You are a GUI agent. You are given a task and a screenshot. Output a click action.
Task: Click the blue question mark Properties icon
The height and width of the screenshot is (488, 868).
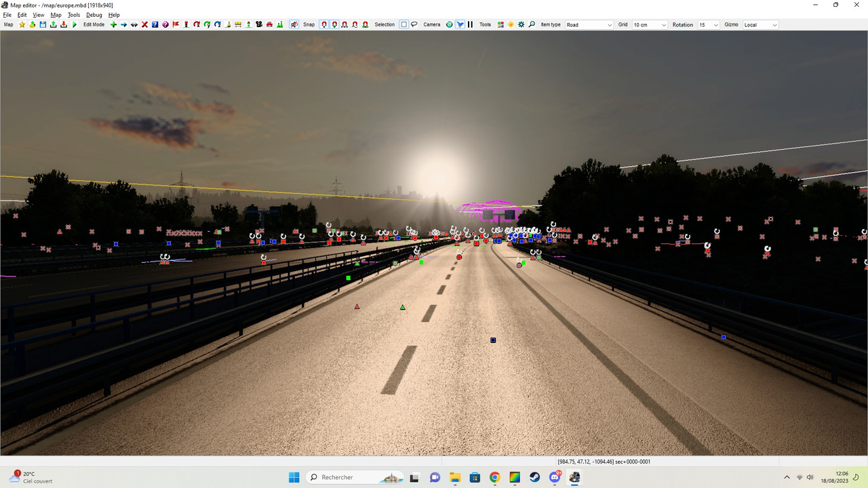coord(155,24)
